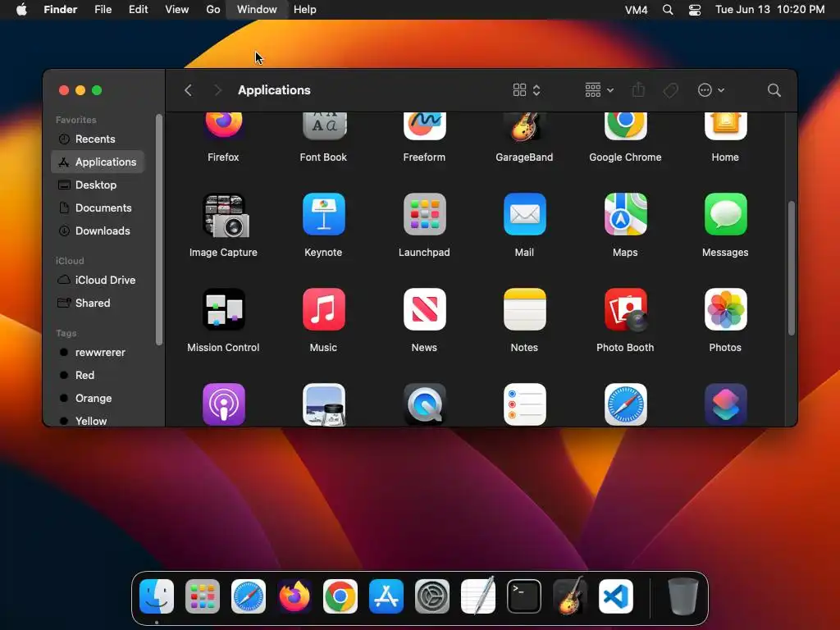Open TextEdit in the Dock
The image size is (840, 630).
point(478,596)
